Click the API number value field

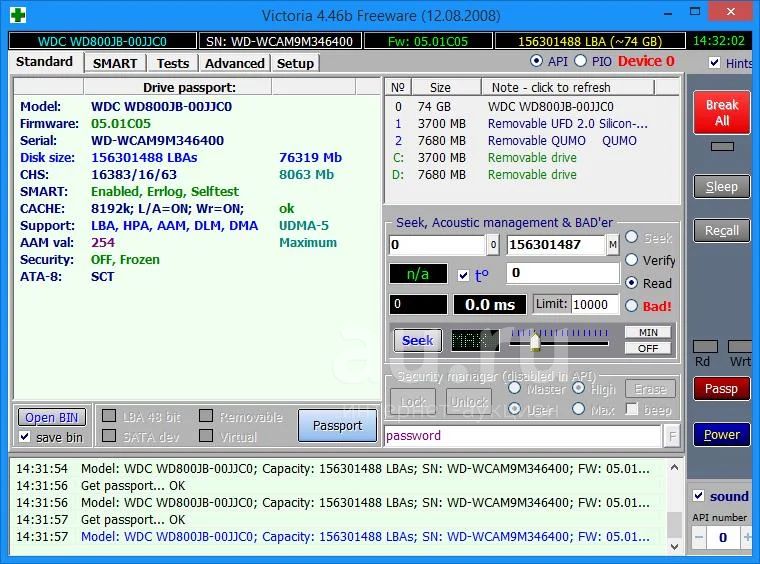coord(723,537)
